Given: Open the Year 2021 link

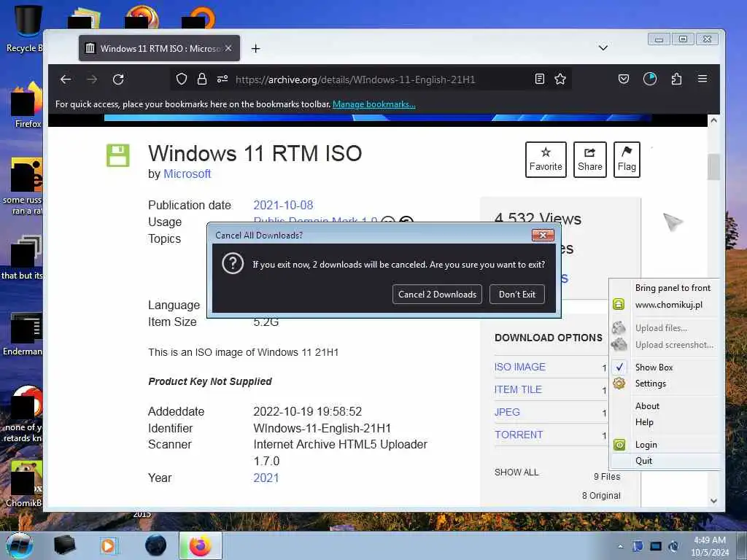Looking at the screenshot, I should 266,478.
